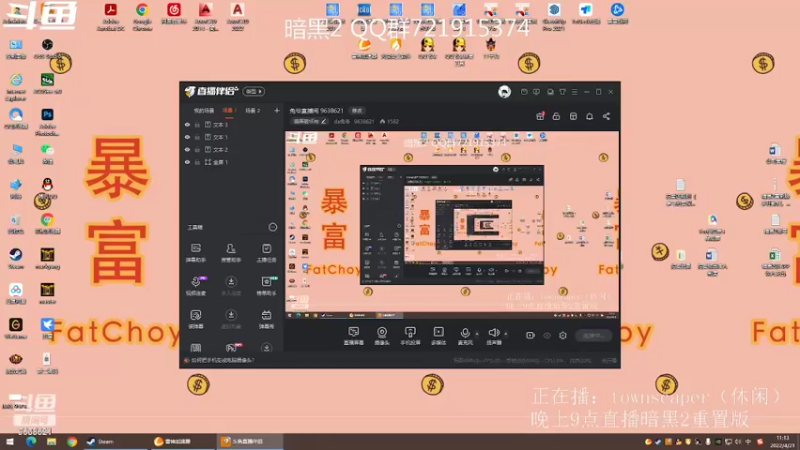Screen dimensions: 800x450
Task: Click the share icon in the room toolbar
Action: click(606, 116)
